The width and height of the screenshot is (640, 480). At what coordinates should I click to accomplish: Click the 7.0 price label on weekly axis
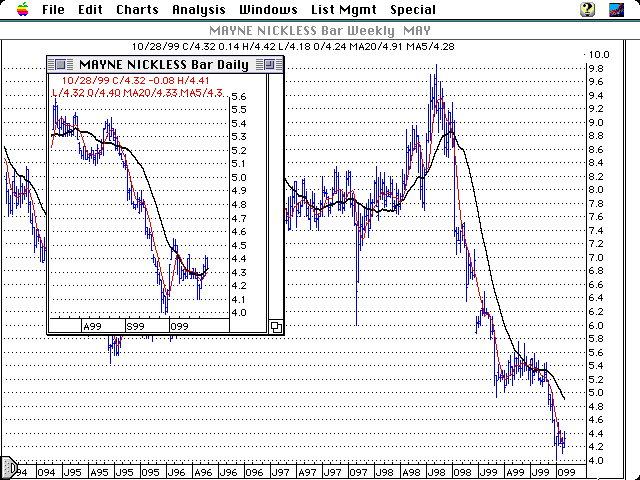pyautogui.click(x=596, y=258)
